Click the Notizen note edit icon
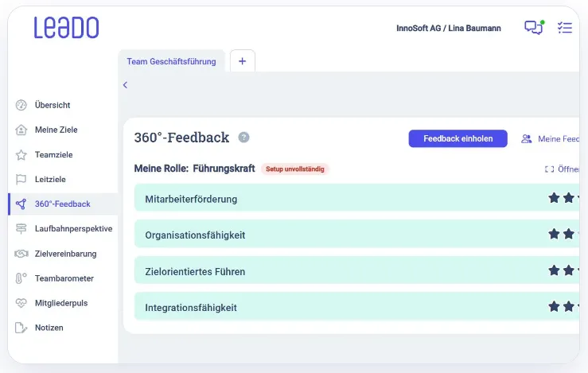 (21, 328)
